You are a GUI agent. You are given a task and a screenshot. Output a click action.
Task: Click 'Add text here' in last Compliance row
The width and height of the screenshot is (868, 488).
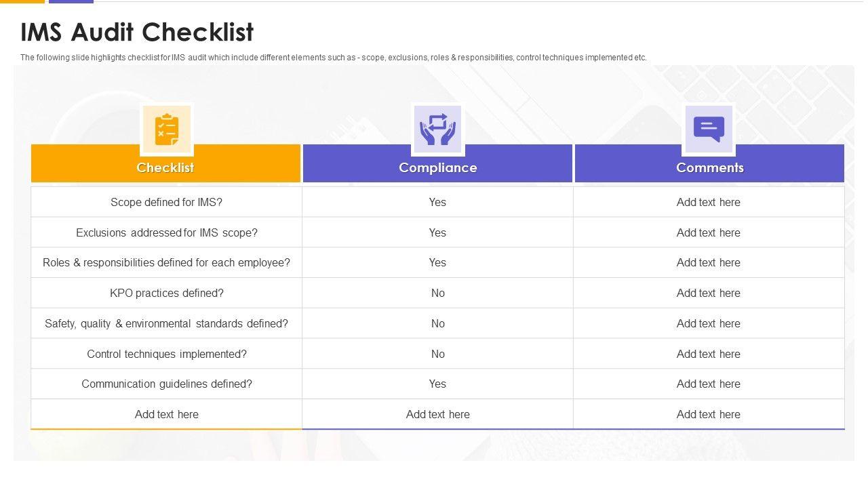click(x=437, y=414)
